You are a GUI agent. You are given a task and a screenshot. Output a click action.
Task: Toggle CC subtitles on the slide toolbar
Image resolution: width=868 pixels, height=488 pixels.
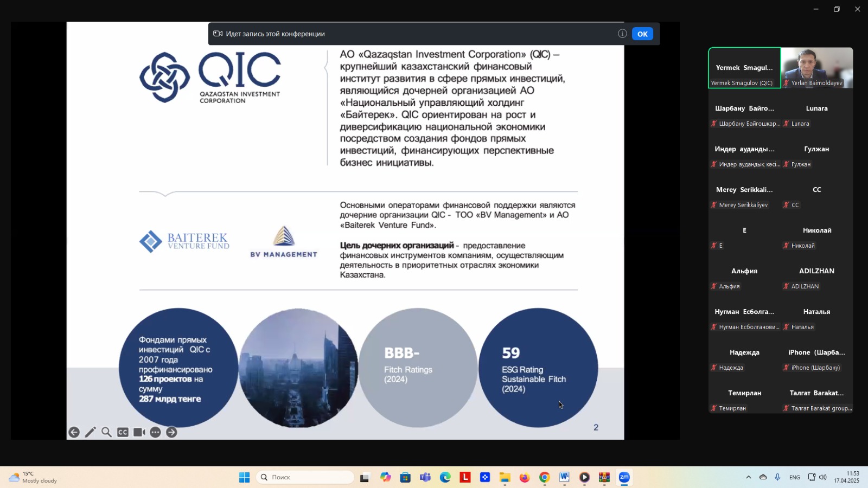click(x=123, y=432)
